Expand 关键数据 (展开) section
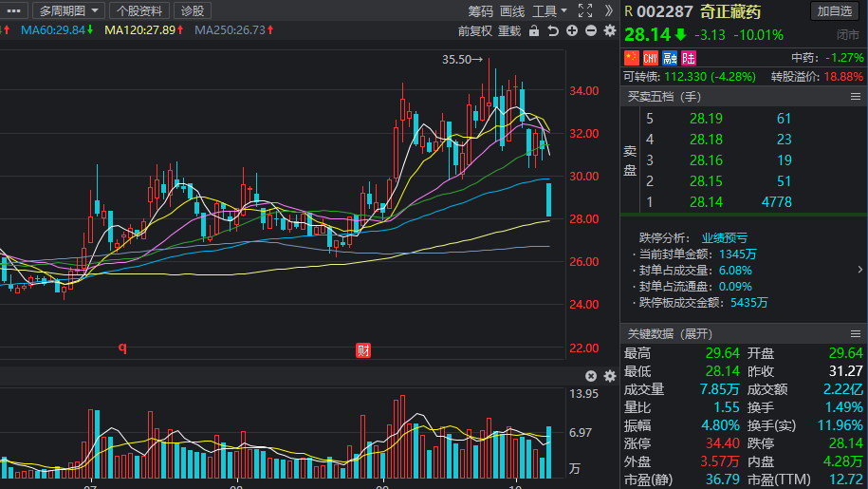This screenshot has height=489, width=868. tap(670, 334)
